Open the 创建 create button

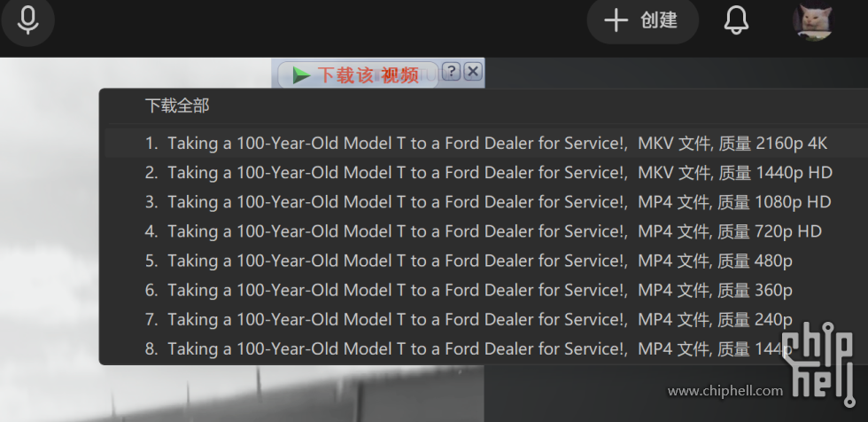(x=643, y=20)
